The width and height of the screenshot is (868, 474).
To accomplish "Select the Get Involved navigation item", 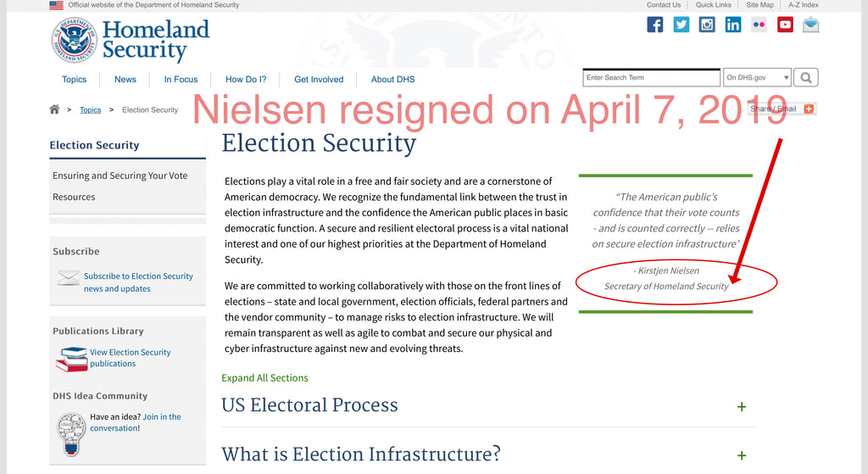I will coord(319,79).
